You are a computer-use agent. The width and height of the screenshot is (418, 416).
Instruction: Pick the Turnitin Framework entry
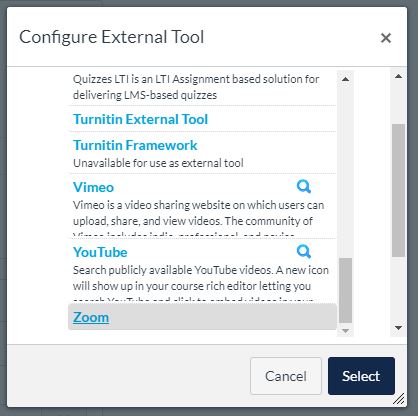tap(135, 145)
